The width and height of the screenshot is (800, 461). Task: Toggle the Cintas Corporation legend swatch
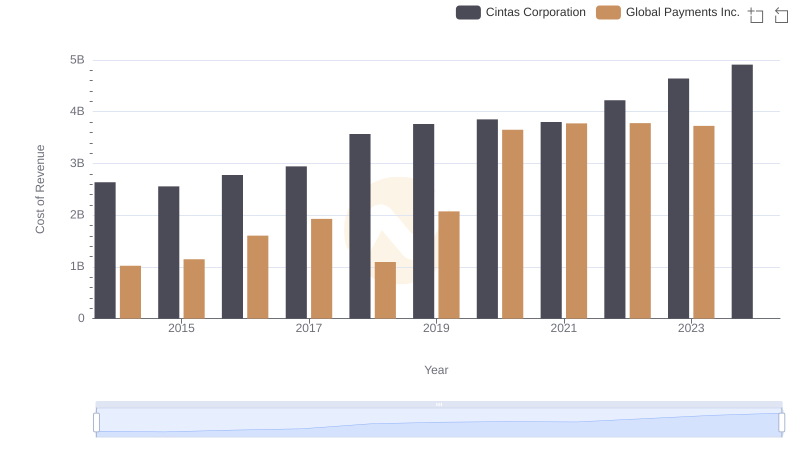[468, 12]
